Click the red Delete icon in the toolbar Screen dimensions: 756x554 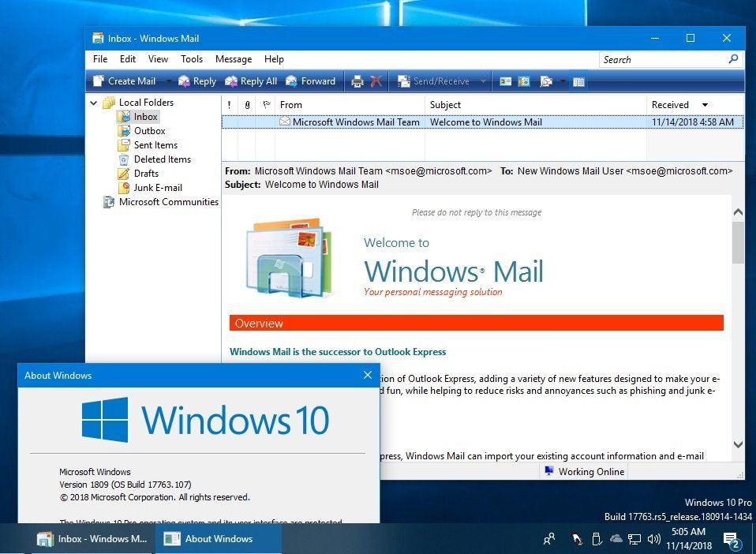(376, 81)
